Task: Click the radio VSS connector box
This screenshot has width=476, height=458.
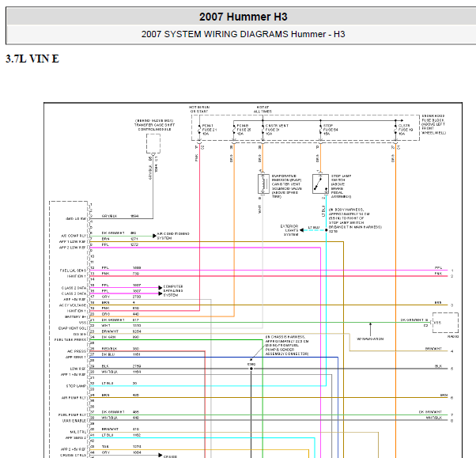Action: click(x=445, y=323)
